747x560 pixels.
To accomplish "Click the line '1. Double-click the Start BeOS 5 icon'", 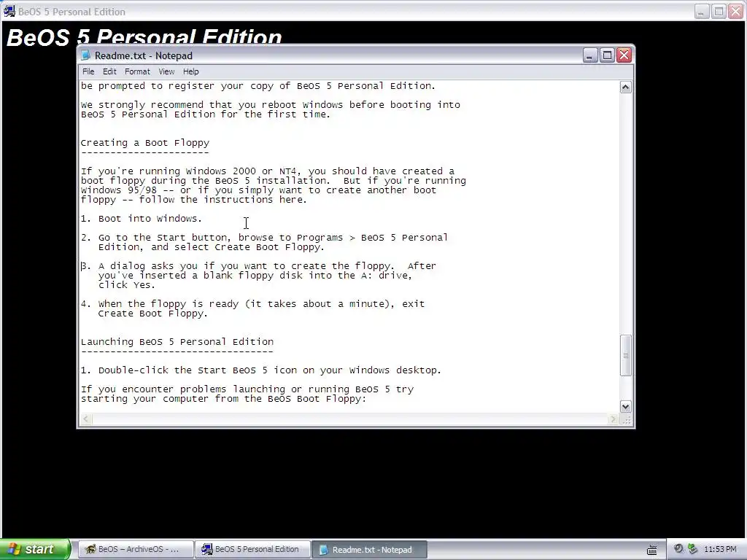I will click(x=260, y=370).
